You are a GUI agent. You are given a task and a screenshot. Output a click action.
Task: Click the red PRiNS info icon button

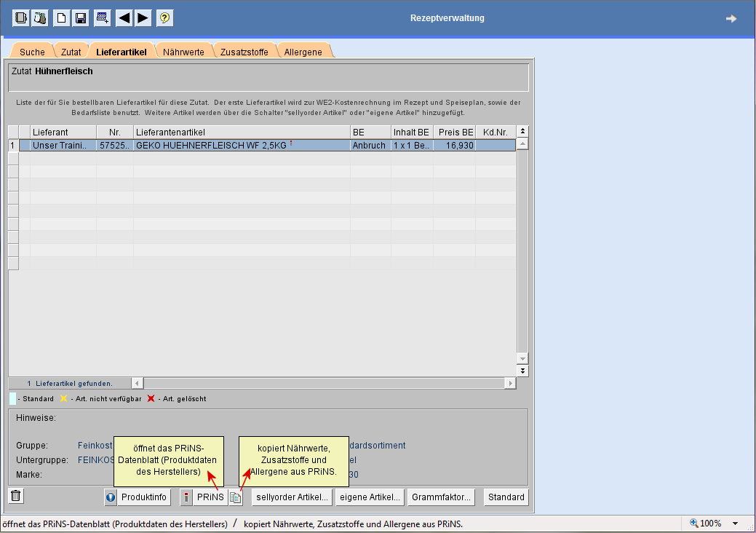click(x=186, y=497)
